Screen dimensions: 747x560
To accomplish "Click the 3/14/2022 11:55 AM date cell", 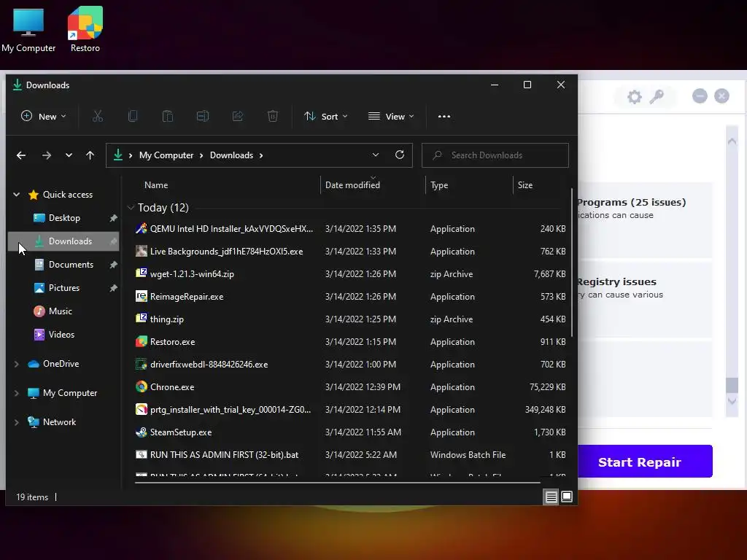I will 363,432.
